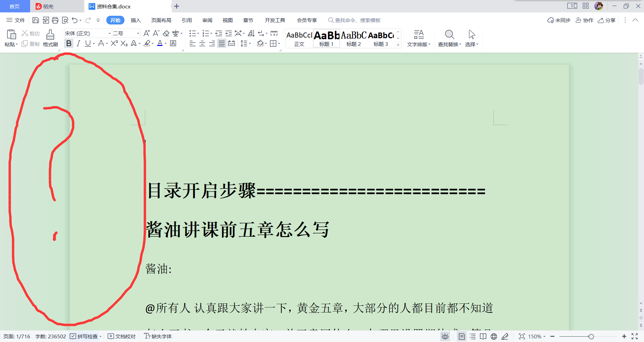Click the sort icon in paragraph group
This screenshot has height=342, width=644.
251,33
